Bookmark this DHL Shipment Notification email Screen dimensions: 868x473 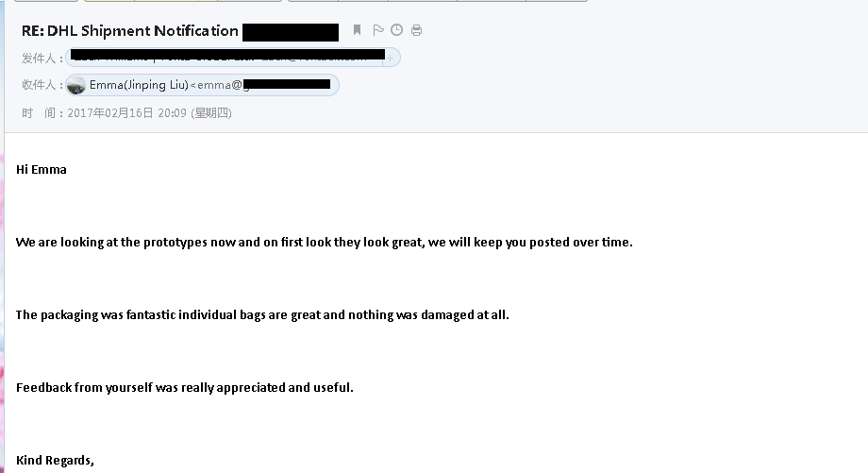click(x=357, y=30)
